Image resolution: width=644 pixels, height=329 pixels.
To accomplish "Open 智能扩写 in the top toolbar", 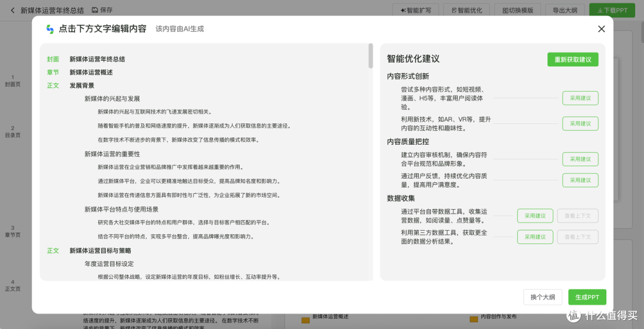I will [x=416, y=10].
